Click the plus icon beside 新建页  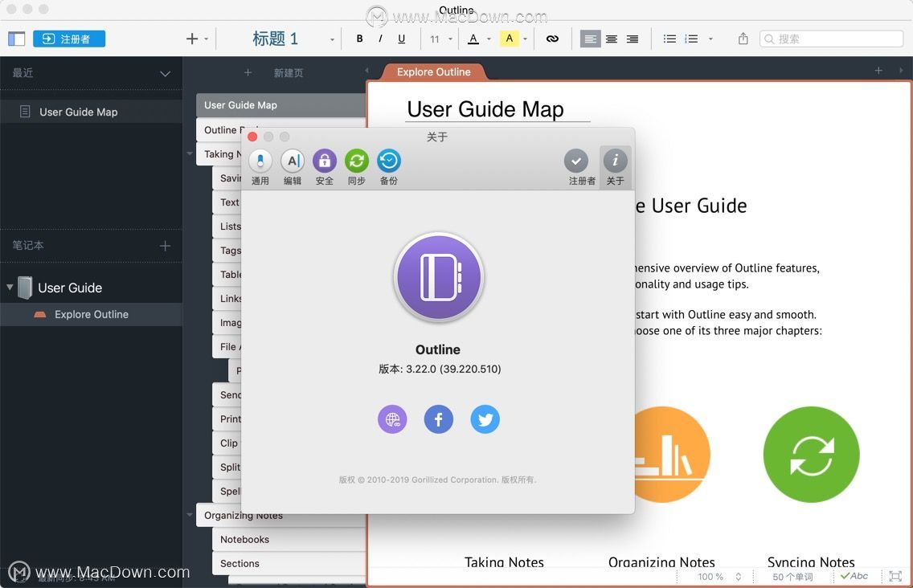point(248,73)
